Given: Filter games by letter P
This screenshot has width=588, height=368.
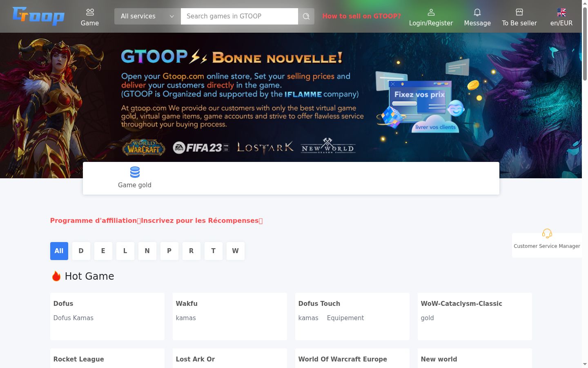Looking at the screenshot, I should [169, 251].
